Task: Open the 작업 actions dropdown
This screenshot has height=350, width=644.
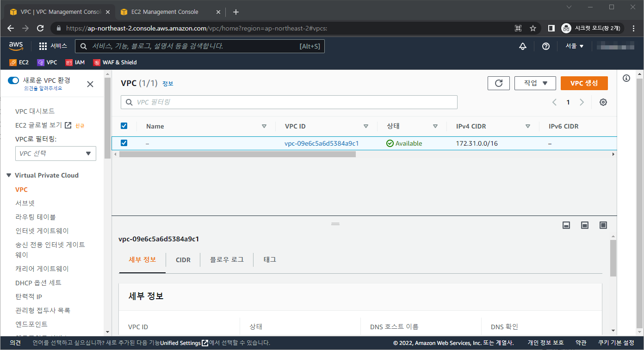Action: click(x=536, y=83)
